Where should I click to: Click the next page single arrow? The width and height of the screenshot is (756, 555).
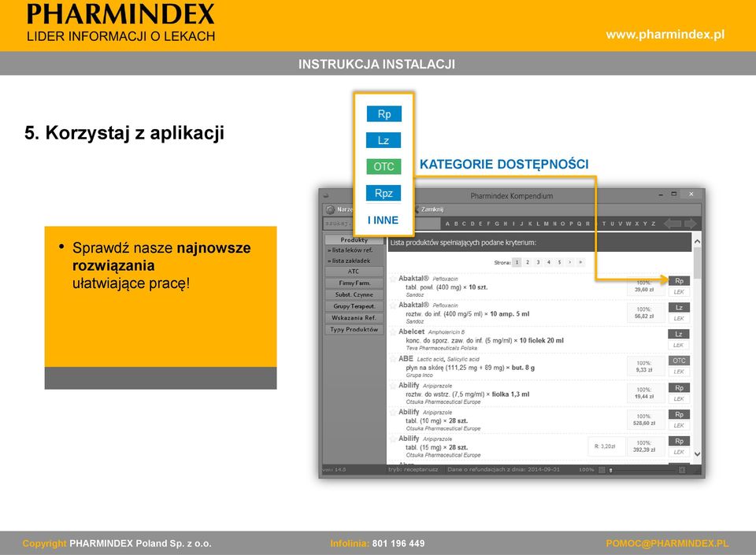[x=570, y=262]
